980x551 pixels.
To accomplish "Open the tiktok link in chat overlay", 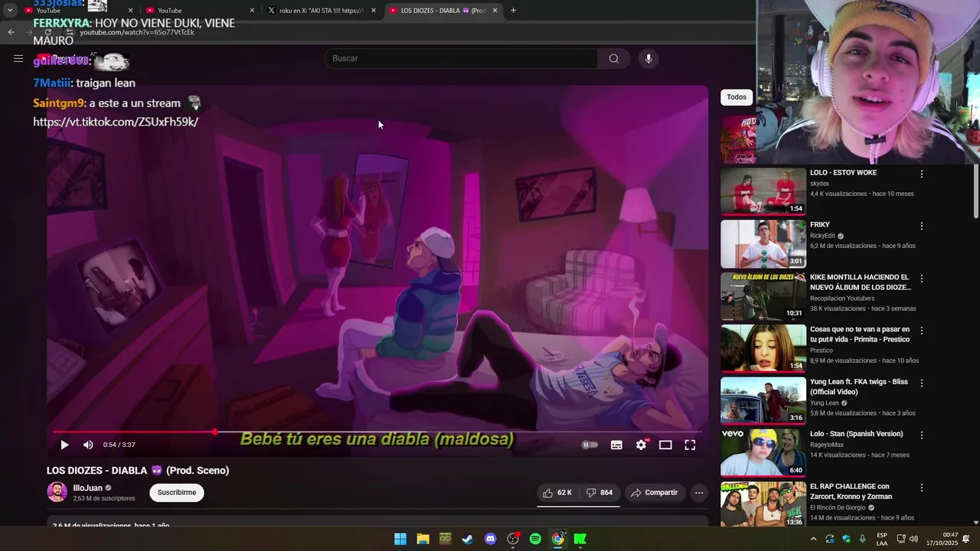I will tap(116, 122).
